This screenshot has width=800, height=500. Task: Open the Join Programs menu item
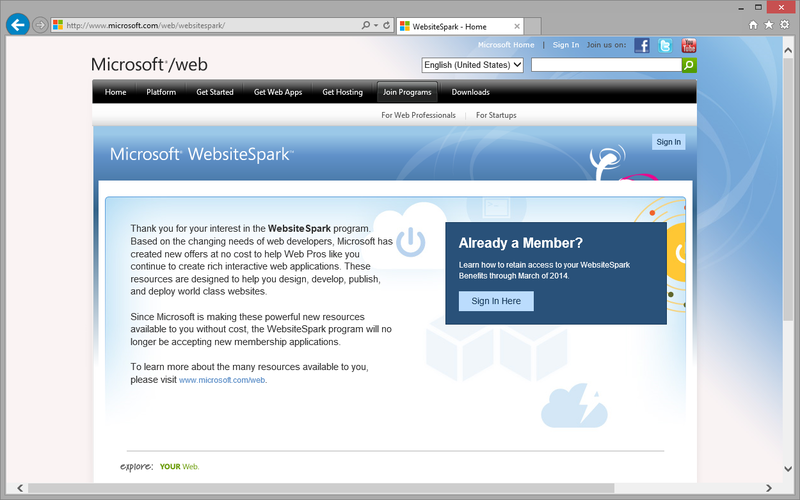(407, 92)
